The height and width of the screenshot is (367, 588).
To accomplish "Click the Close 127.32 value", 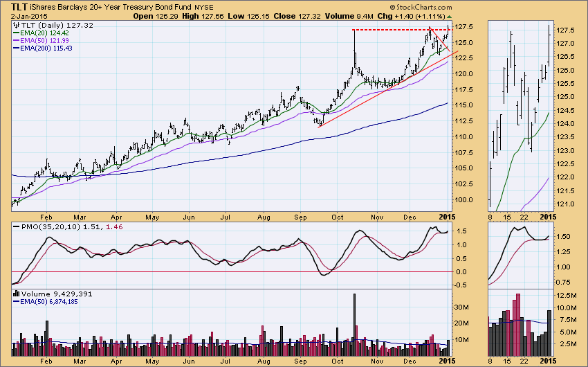I will pos(297,16).
